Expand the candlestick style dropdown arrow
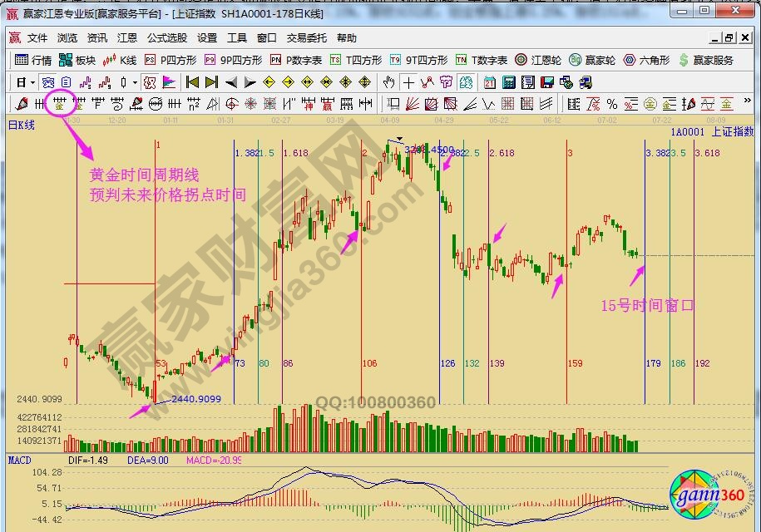761x532 pixels. pos(135,82)
